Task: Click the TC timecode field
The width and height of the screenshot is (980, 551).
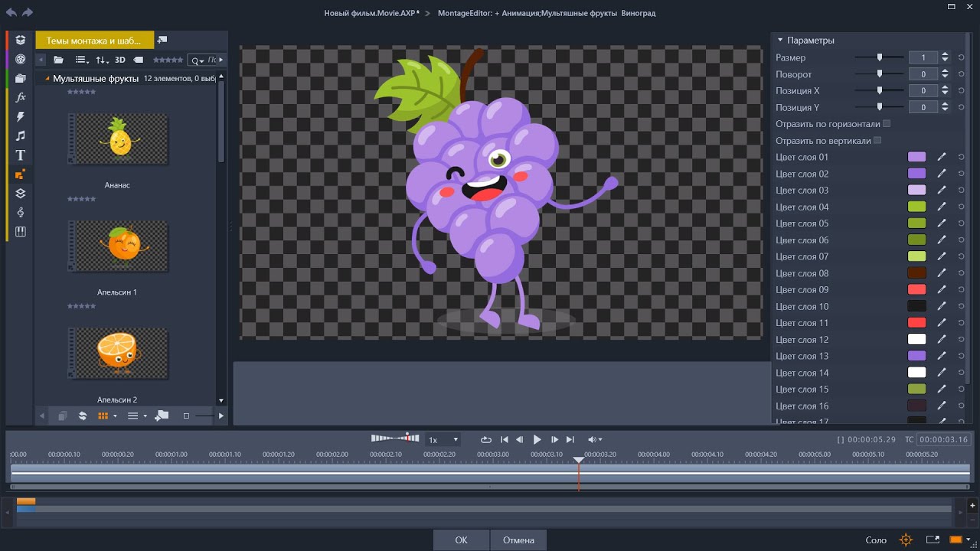Action: pyautogui.click(x=944, y=440)
